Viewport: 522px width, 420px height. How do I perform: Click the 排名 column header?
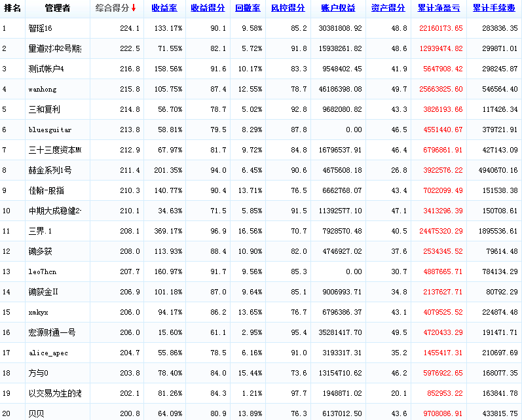(12, 9)
